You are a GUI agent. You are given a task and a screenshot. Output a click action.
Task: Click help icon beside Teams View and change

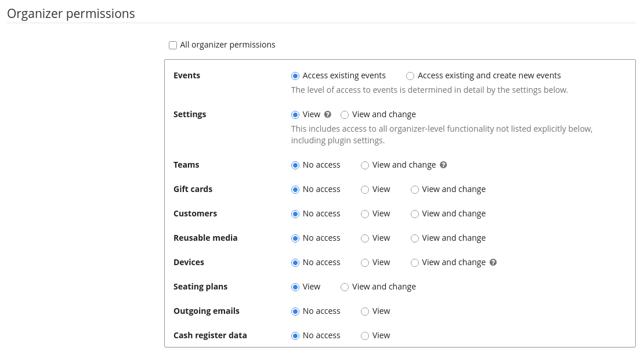click(443, 165)
